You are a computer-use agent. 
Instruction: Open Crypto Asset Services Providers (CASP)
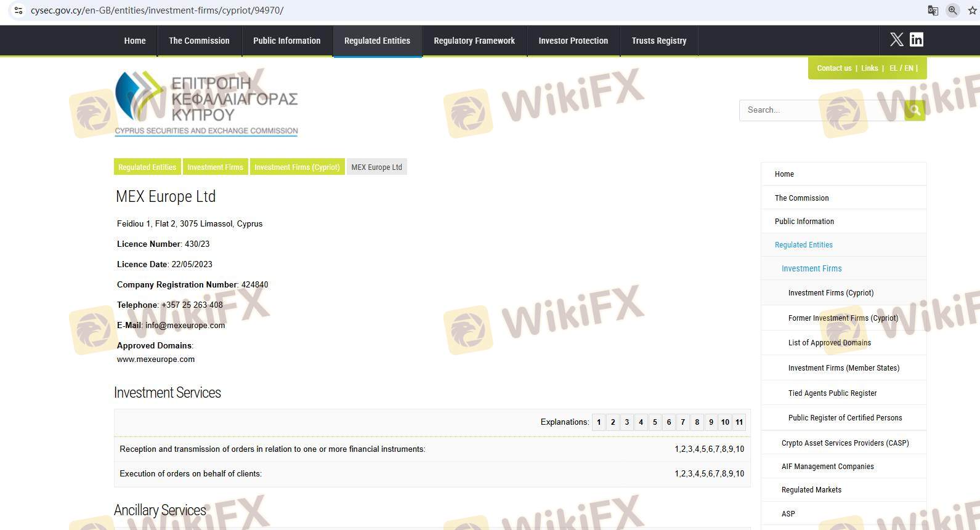844,443
